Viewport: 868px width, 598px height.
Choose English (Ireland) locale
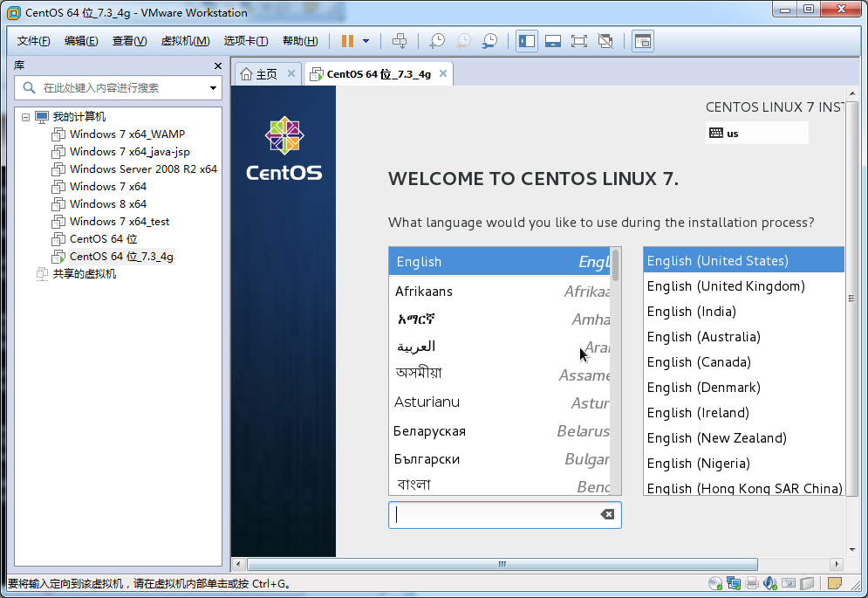744,413
